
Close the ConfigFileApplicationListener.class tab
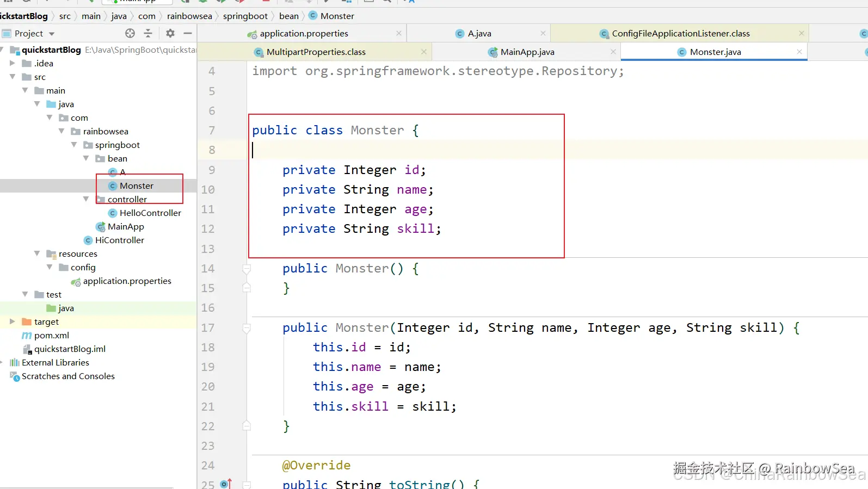coord(802,33)
